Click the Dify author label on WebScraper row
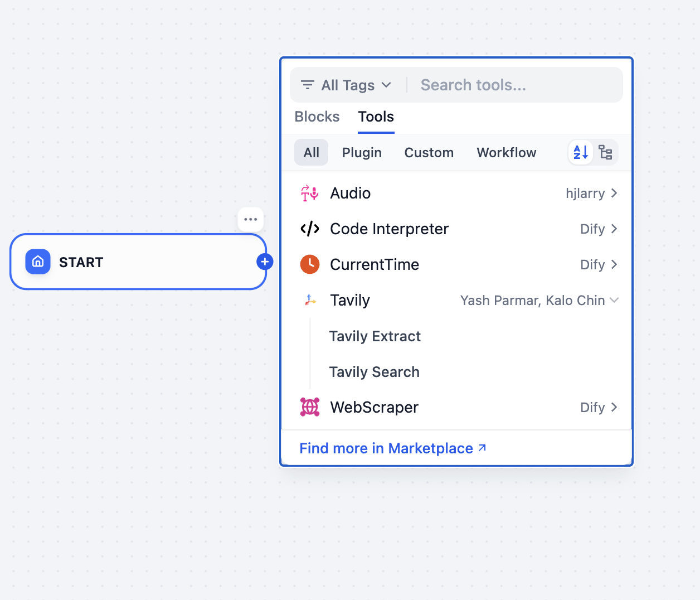 coord(592,407)
